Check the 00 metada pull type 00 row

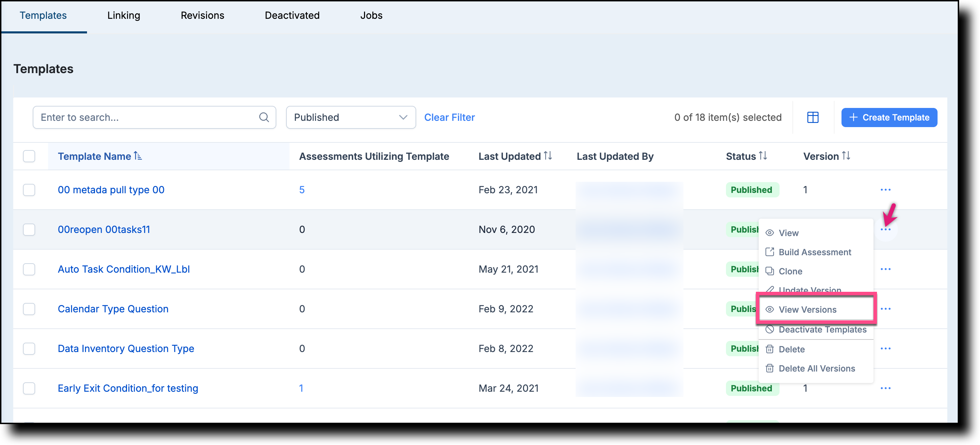click(29, 189)
